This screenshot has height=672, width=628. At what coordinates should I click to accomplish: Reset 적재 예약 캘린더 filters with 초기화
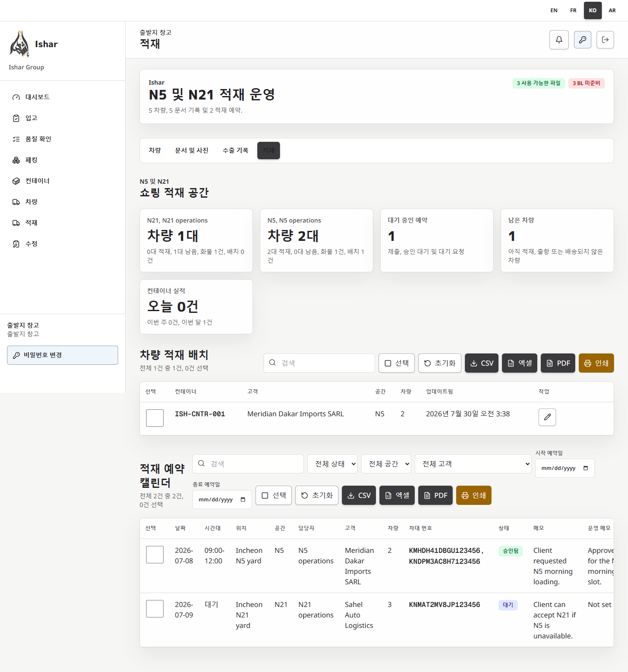click(317, 495)
